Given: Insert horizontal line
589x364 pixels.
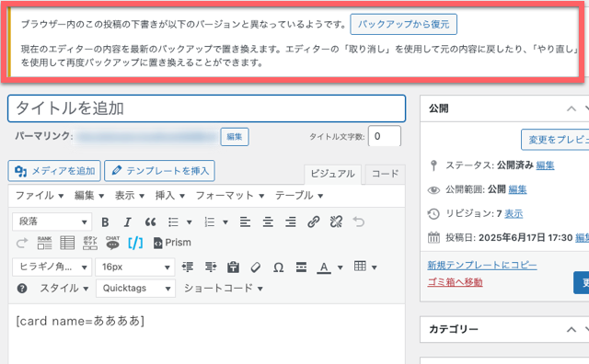Looking at the screenshot, I should click(x=301, y=267).
